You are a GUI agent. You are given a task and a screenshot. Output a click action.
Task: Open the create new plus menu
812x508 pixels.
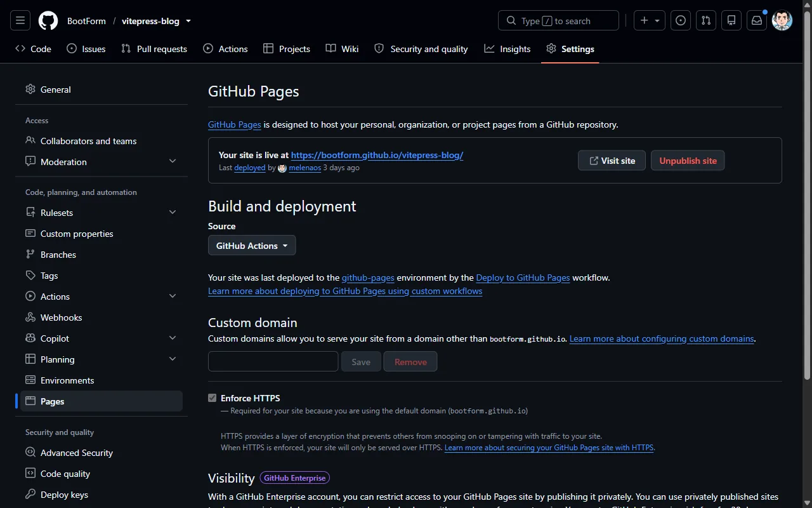[650, 20]
